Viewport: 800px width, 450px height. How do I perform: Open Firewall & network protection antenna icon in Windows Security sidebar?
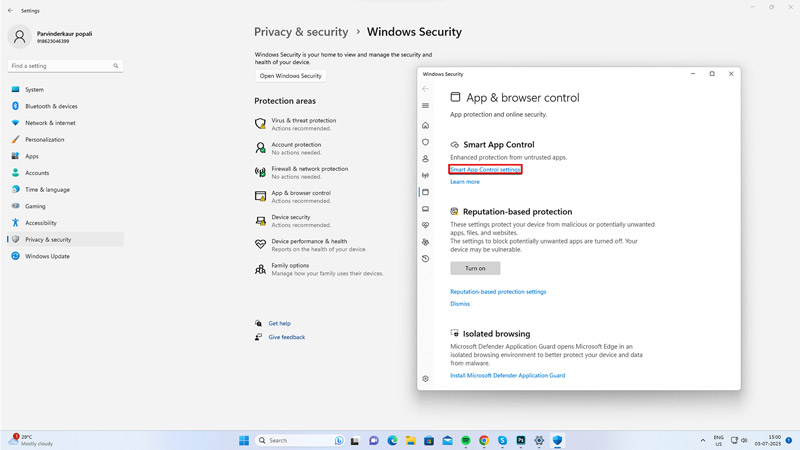click(x=426, y=176)
